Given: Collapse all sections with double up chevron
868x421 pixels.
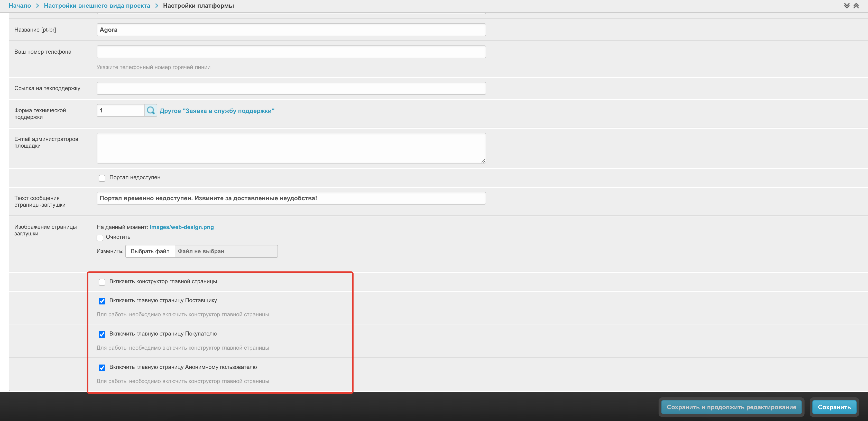Looking at the screenshot, I should coord(856,6).
